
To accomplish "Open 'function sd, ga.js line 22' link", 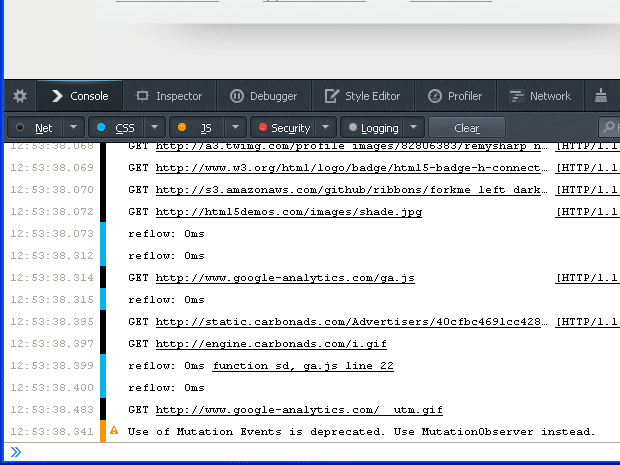I will pos(303,366).
